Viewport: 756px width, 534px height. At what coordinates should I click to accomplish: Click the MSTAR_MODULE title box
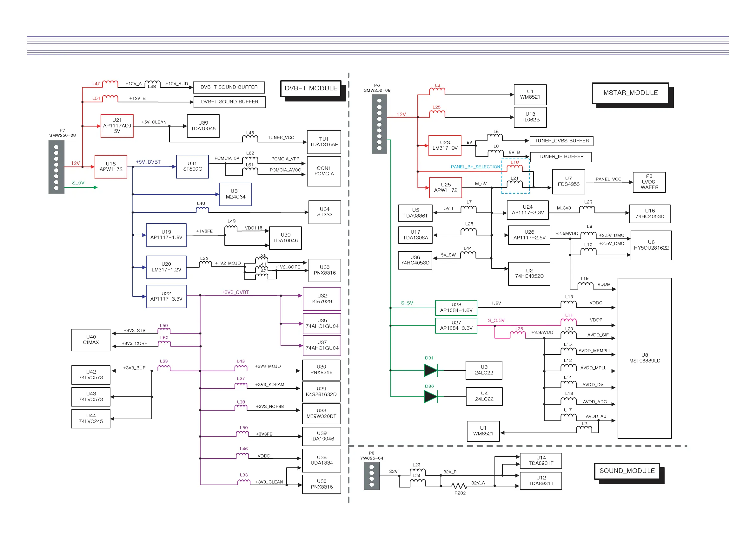(630, 93)
